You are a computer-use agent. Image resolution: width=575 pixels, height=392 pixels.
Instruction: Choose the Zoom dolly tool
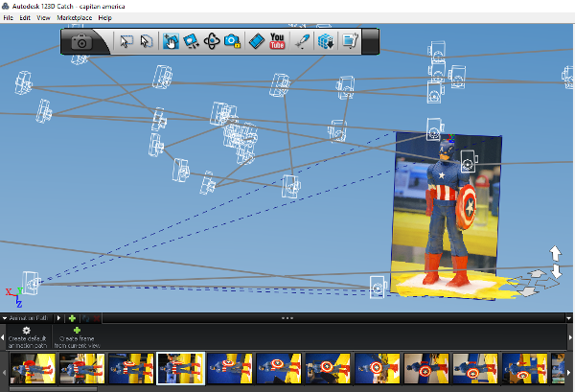coord(191,41)
